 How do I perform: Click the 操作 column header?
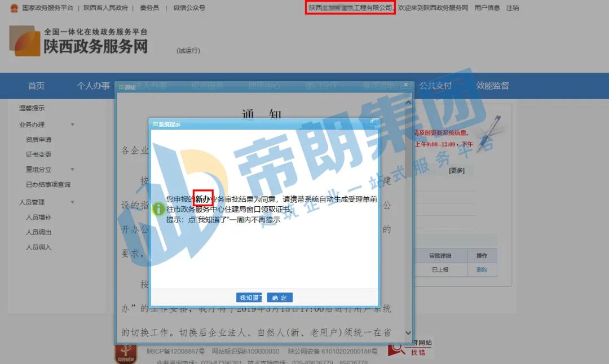(482, 256)
